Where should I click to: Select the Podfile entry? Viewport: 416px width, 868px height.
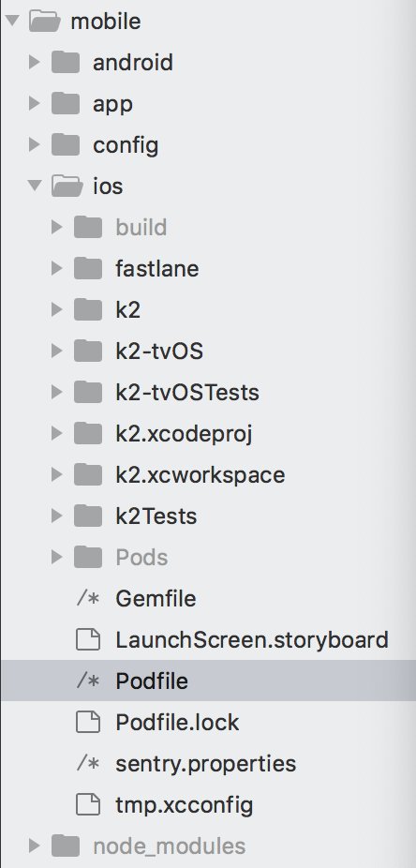click(208, 681)
